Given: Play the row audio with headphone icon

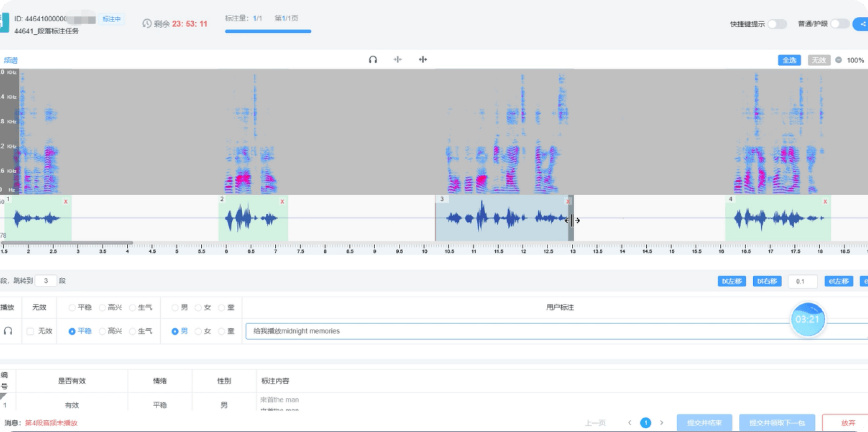Looking at the screenshot, I should [x=8, y=331].
